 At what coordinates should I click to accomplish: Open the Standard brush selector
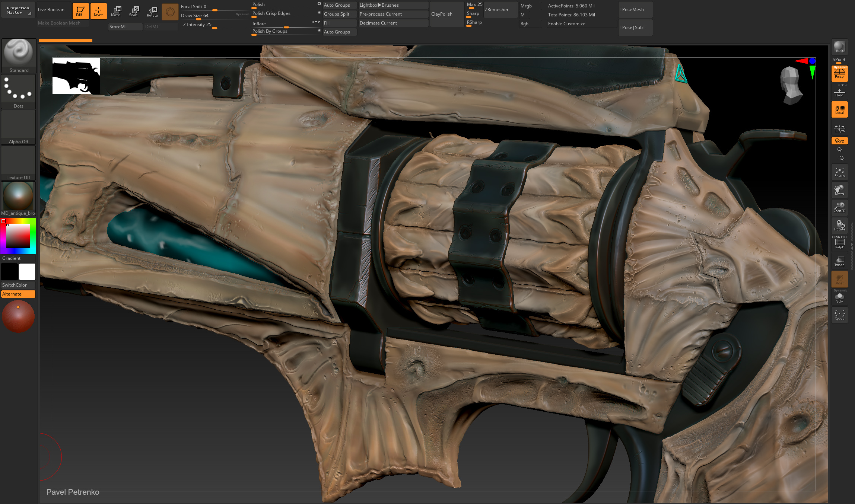19,55
